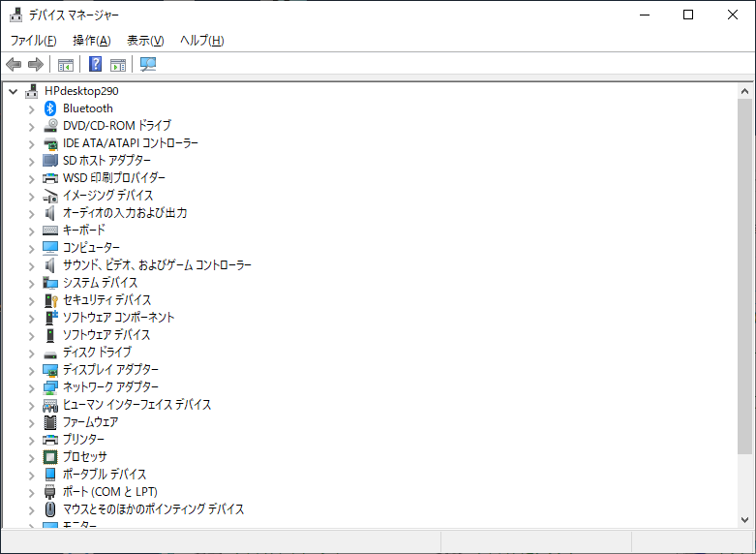This screenshot has width=756, height=554.
Task: Expand the ディスプレイ アダプター category
Action: click(31, 371)
